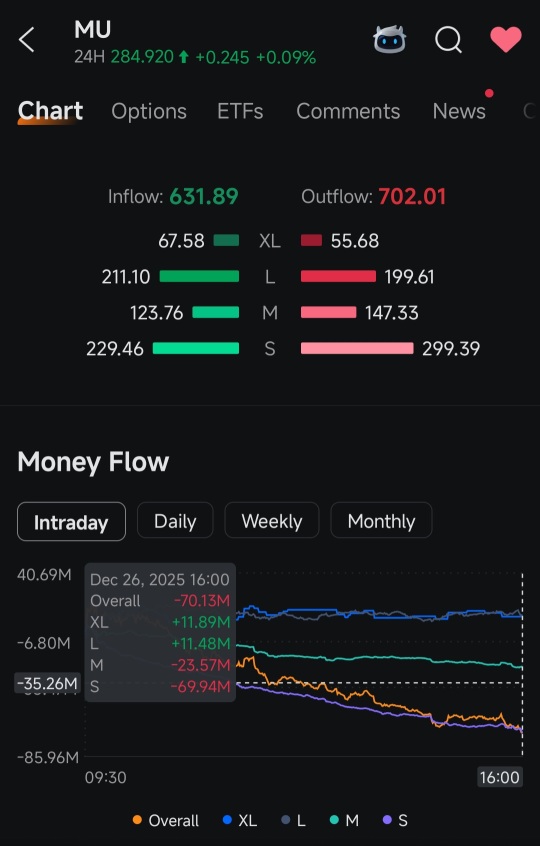Toggle the pink heart favorite icon

[505, 39]
